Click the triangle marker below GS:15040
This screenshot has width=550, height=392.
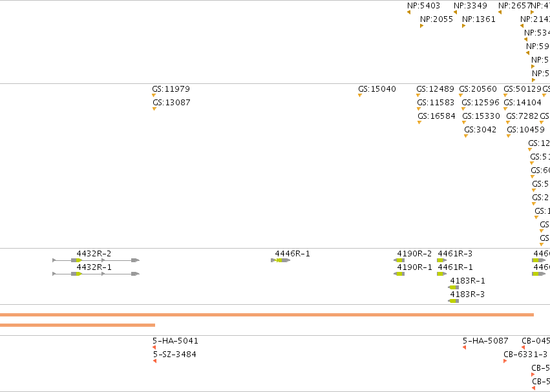[360, 96]
